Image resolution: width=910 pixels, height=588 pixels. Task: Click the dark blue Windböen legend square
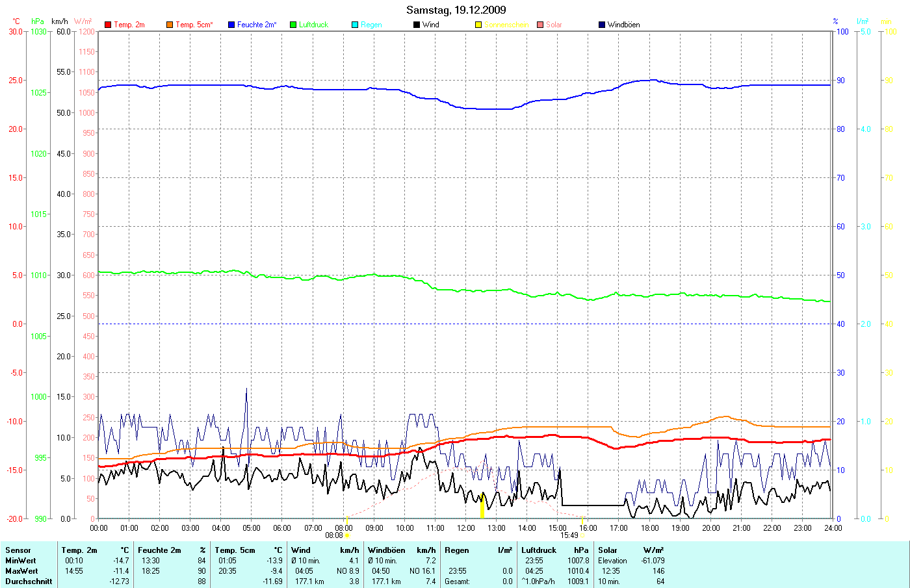(x=602, y=25)
